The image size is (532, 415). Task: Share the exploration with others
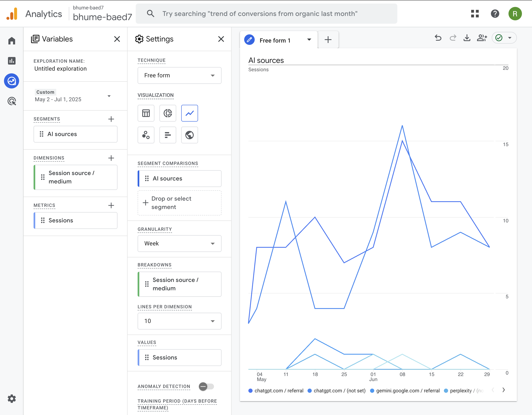482,38
